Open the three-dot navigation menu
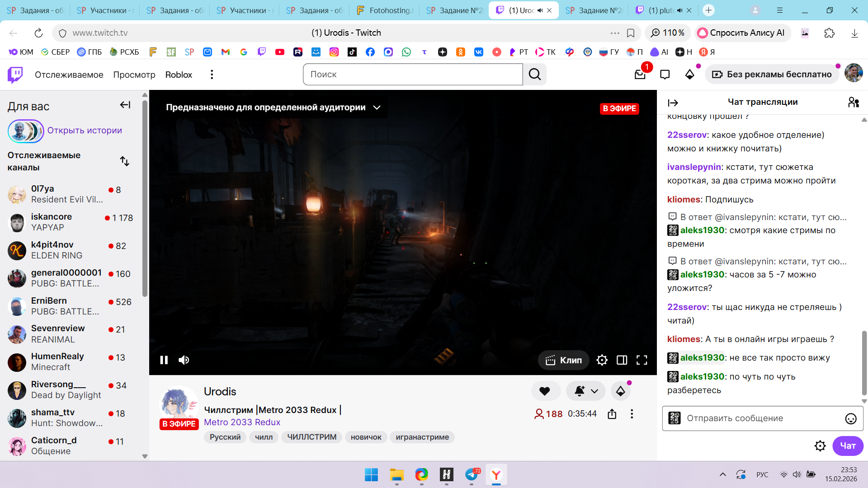 212,75
